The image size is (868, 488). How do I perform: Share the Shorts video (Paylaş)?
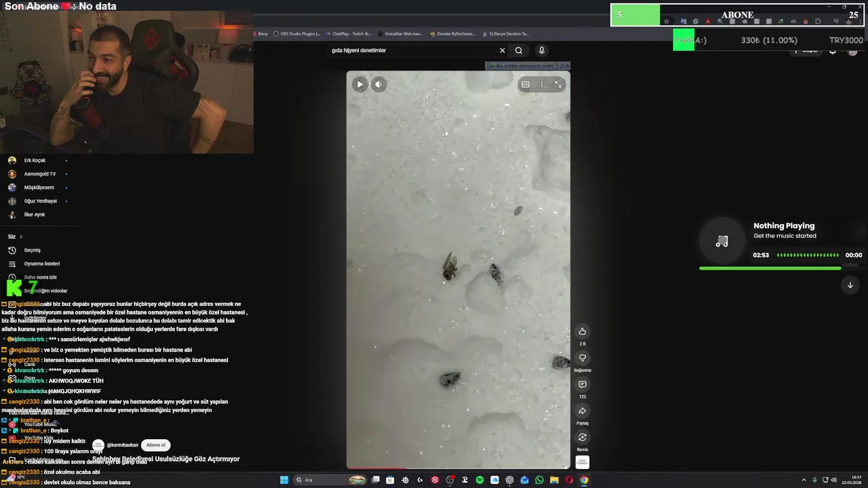582,411
